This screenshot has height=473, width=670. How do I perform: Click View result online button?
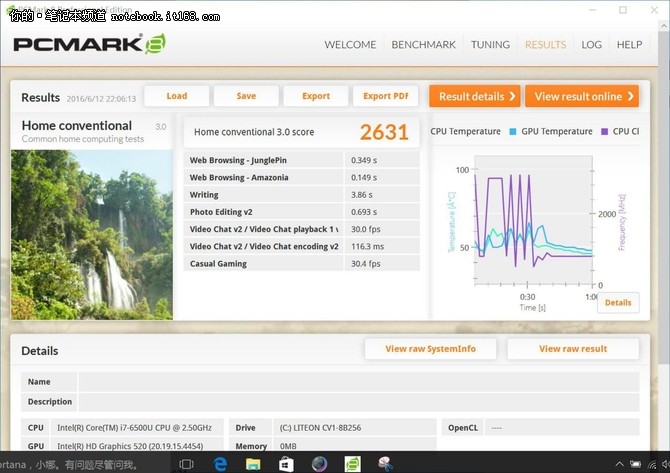[582, 96]
